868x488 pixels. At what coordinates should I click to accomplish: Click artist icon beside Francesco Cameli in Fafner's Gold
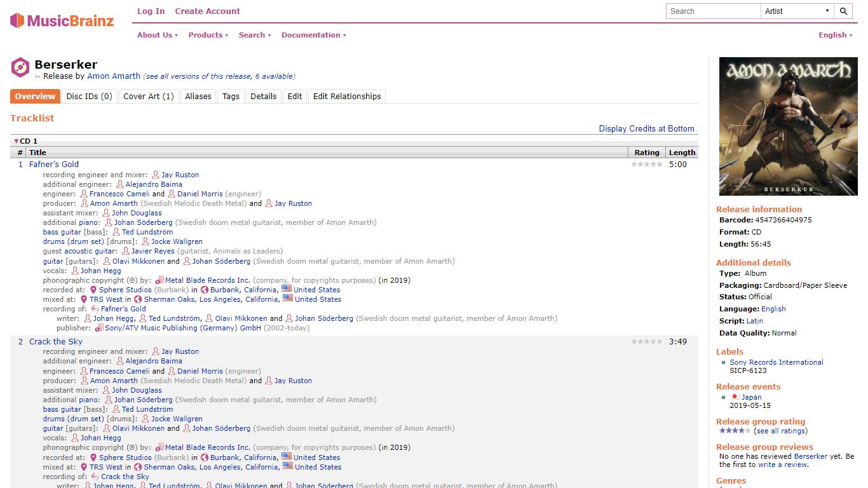[84, 194]
